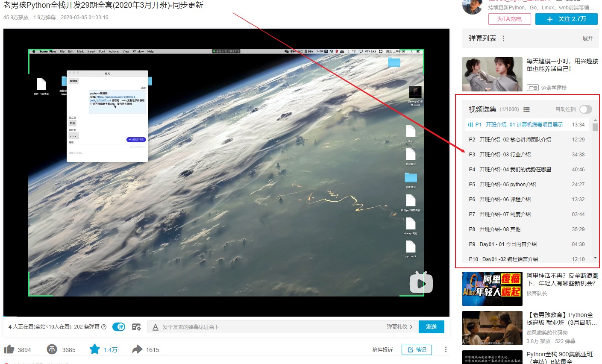The height and width of the screenshot is (364, 602).
Task: Select episode P5 python介绍
Action: click(527, 185)
